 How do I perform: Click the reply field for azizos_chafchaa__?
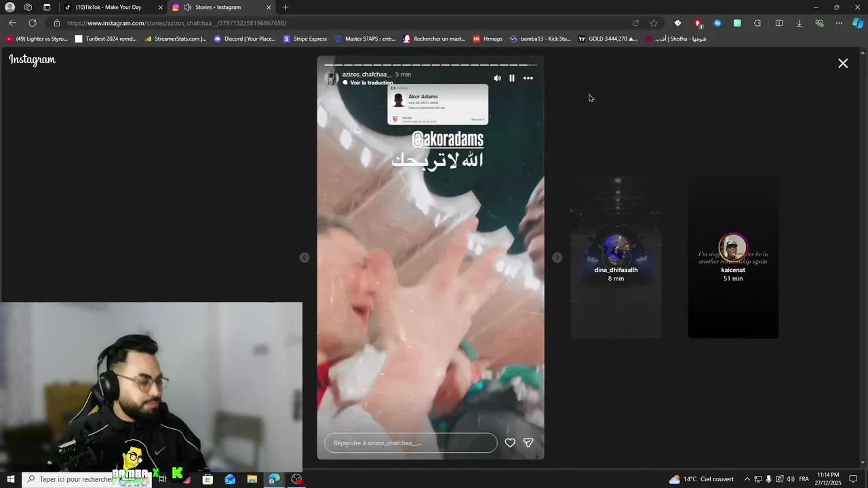pos(411,443)
